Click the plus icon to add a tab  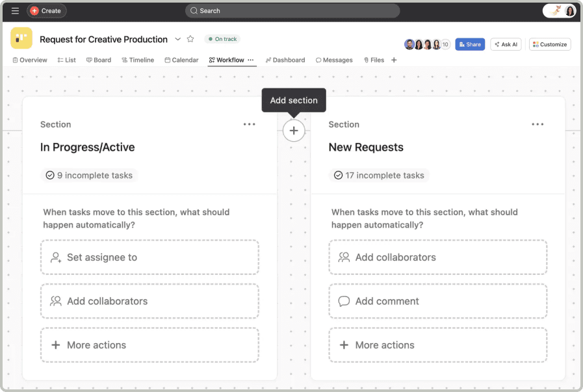pos(394,60)
